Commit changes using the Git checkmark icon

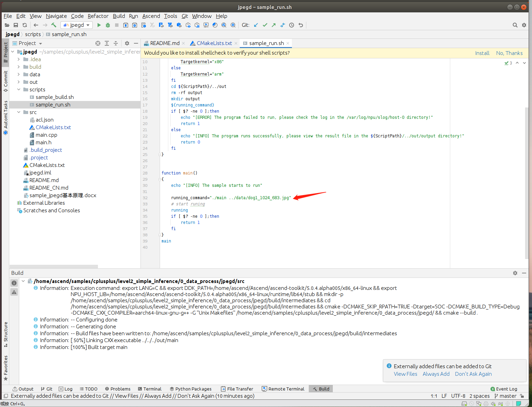pos(265,25)
